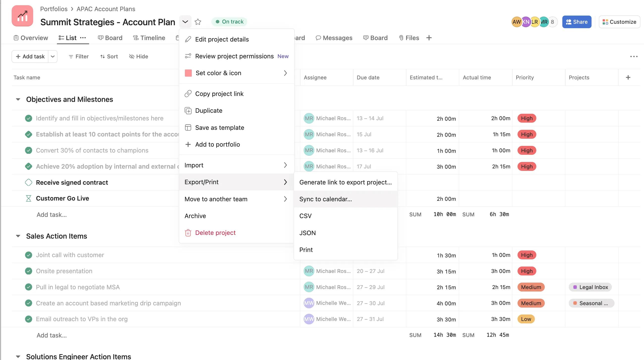Click the pink color swatch in the menu
The width and height of the screenshot is (644, 360).
(x=188, y=73)
